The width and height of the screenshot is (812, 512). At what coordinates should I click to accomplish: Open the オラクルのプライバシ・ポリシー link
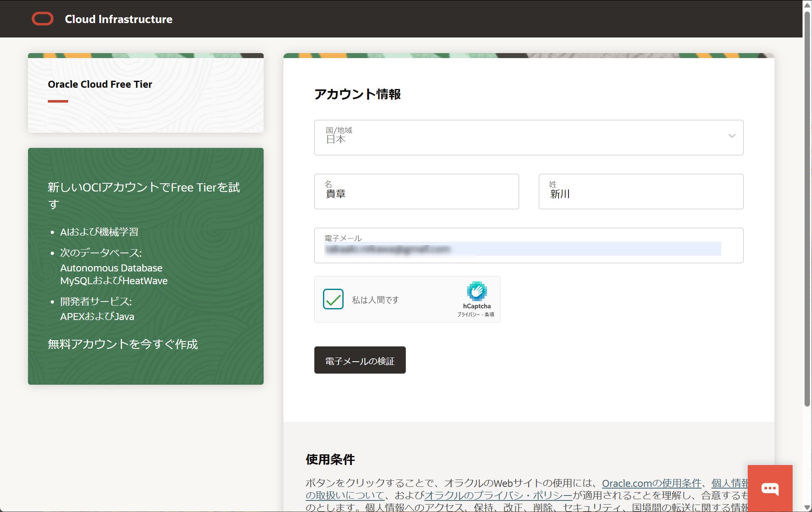[x=498, y=495]
